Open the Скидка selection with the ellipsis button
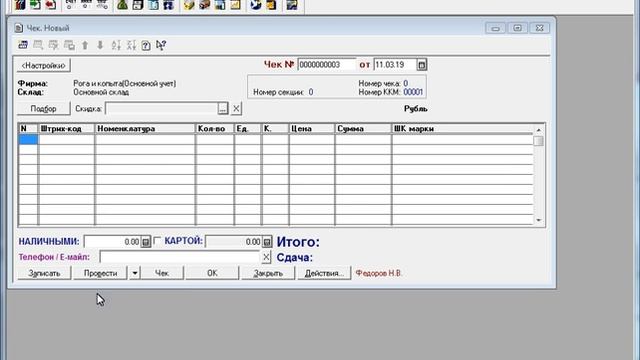The width and height of the screenshot is (640, 360). (x=222, y=109)
